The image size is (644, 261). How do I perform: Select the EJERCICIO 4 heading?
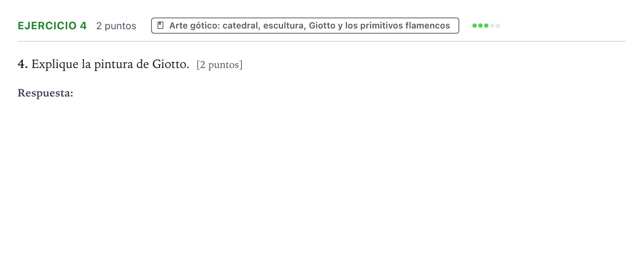click(52, 26)
